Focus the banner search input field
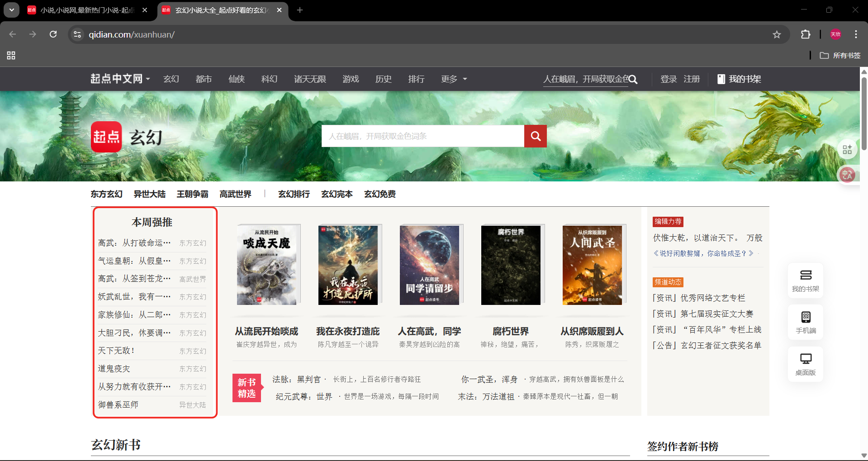Image resolution: width=868 pixels, height=461 pixels. 422,136
